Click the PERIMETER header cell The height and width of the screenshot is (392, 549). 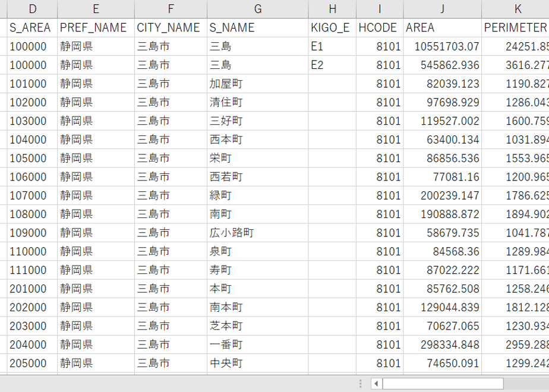point(515,28)
